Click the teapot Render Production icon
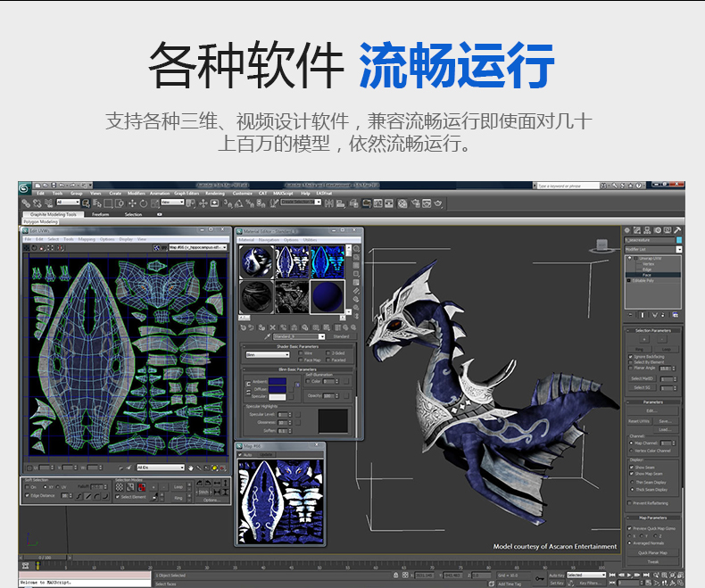This screenshot has width=705, height=588. (x=438, y=203)
